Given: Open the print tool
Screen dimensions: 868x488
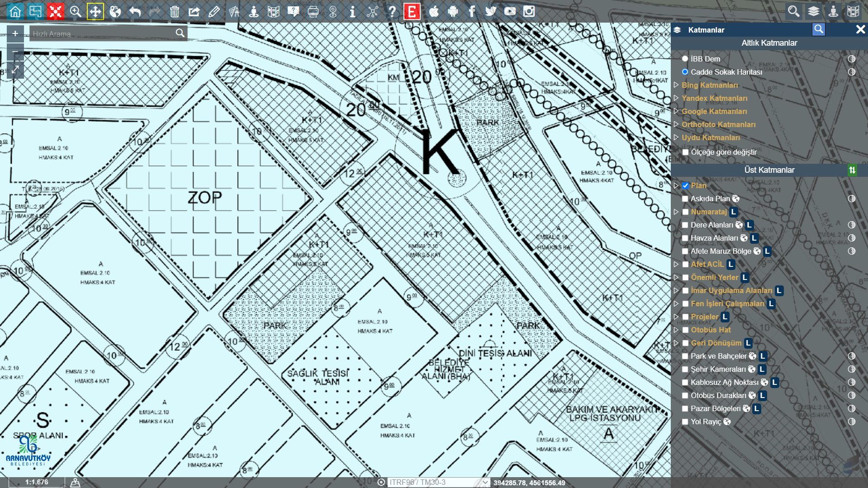Looking at the screenshot, I should 313,11.
